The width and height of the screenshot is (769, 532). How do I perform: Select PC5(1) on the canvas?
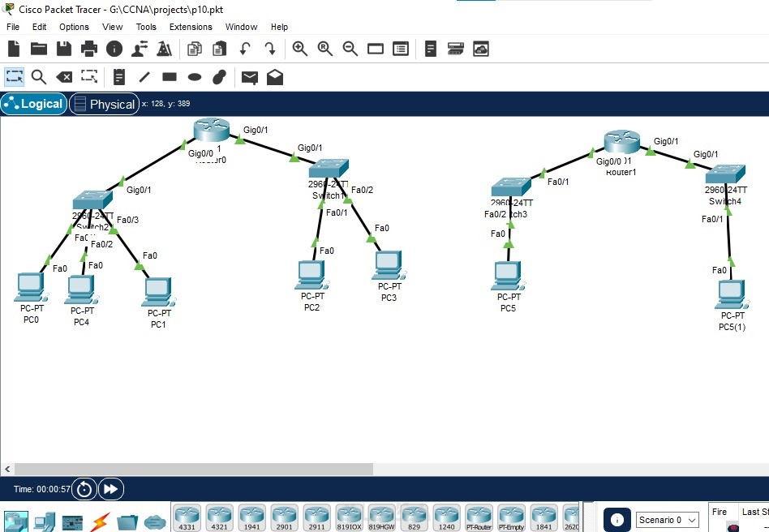pyautogui.click(x=731, y=294)
